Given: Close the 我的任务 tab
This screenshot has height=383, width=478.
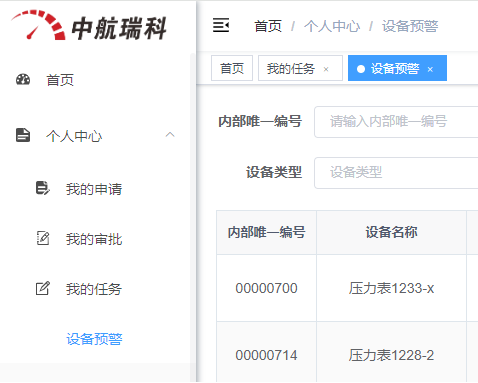Looking at the screenshot, I should tap(326, 69).
